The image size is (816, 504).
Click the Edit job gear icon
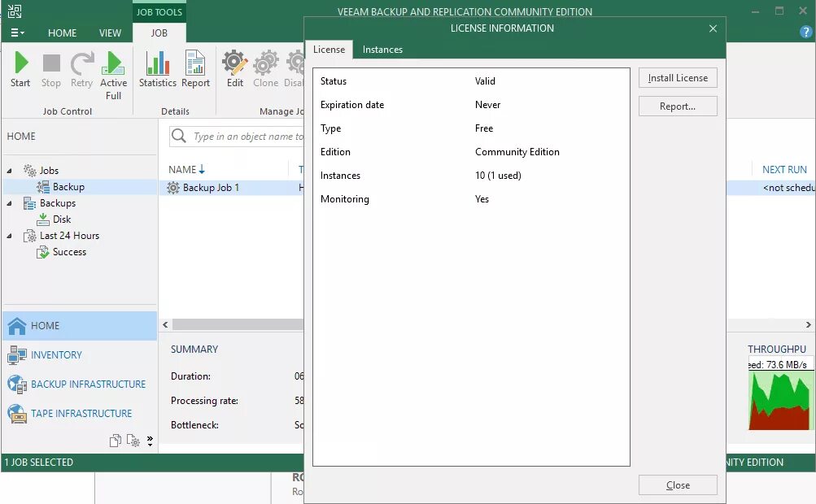(234, 63)
